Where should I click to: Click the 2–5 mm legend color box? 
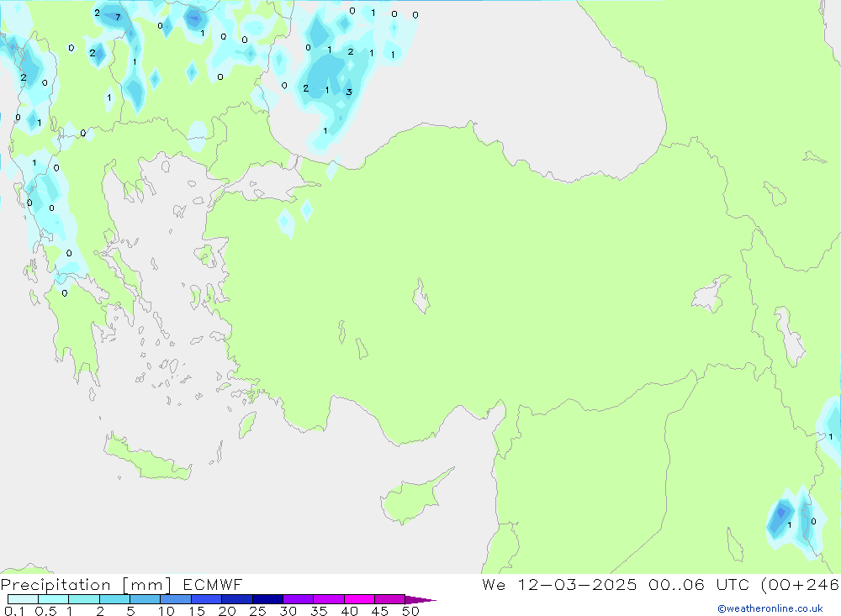[114, 599]
